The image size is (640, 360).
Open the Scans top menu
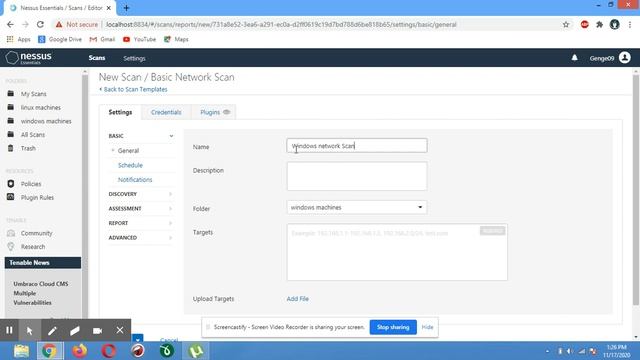tap(97, 58)
